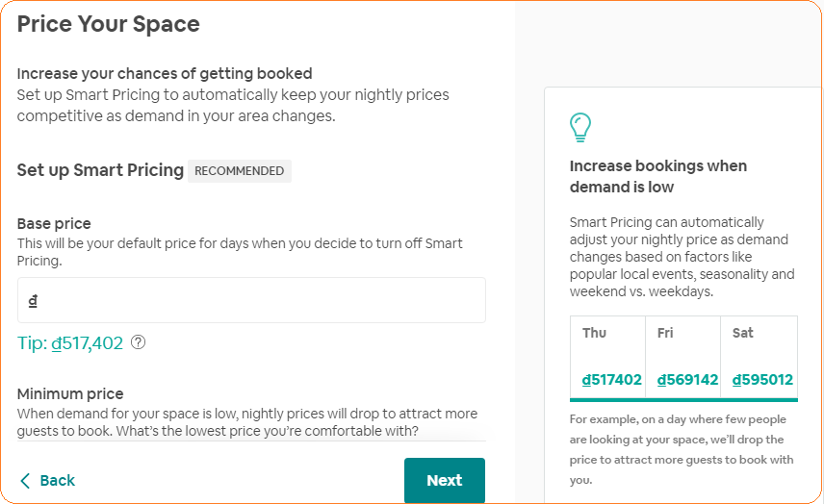Image resolution: width=824 pixels, height=504 pixels.
Task: Click the Next button
Action: pyautogui.click(x=444, y=480)
